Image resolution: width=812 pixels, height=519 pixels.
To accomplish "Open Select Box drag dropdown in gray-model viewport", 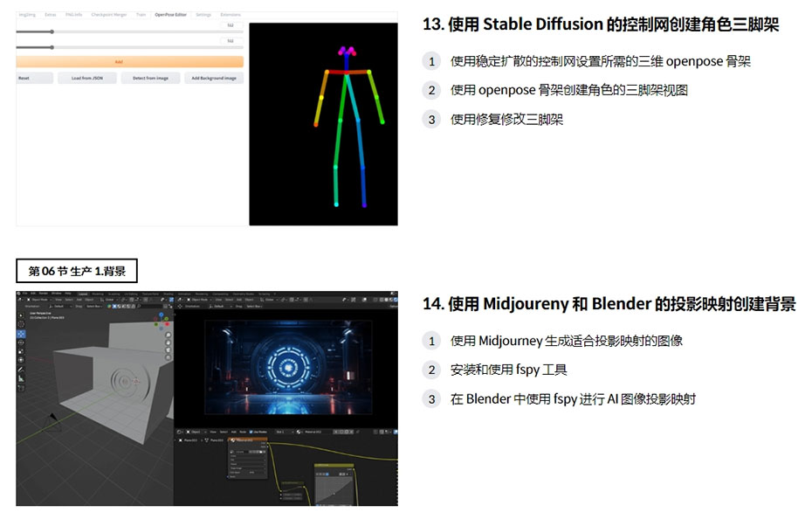I will [x=93, y=307].
